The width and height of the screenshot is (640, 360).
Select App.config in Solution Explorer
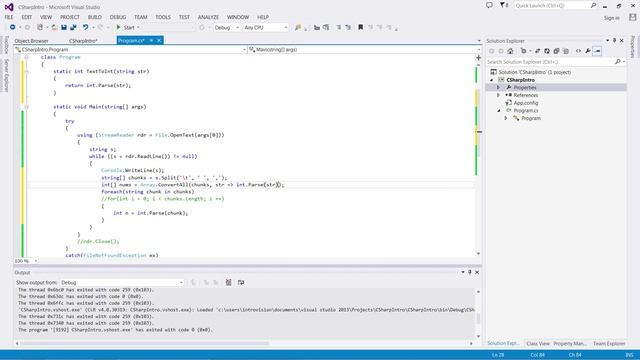526,103
